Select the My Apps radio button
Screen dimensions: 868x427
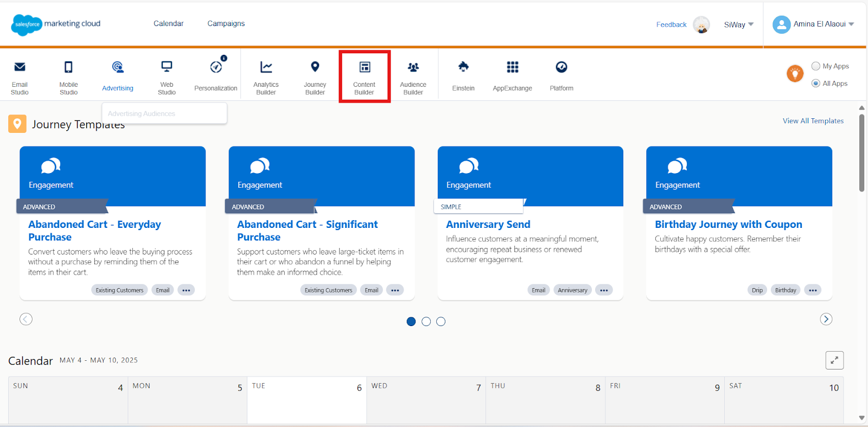point(815,66)
